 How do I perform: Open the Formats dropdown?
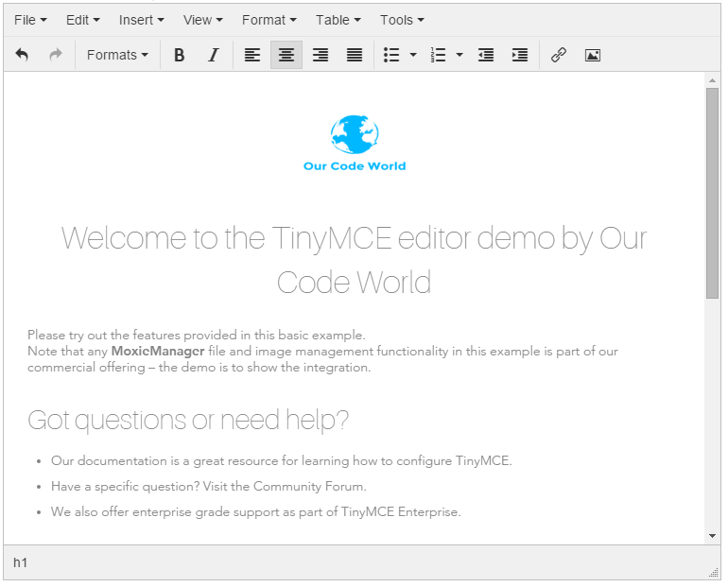click(x=117, y=55)
